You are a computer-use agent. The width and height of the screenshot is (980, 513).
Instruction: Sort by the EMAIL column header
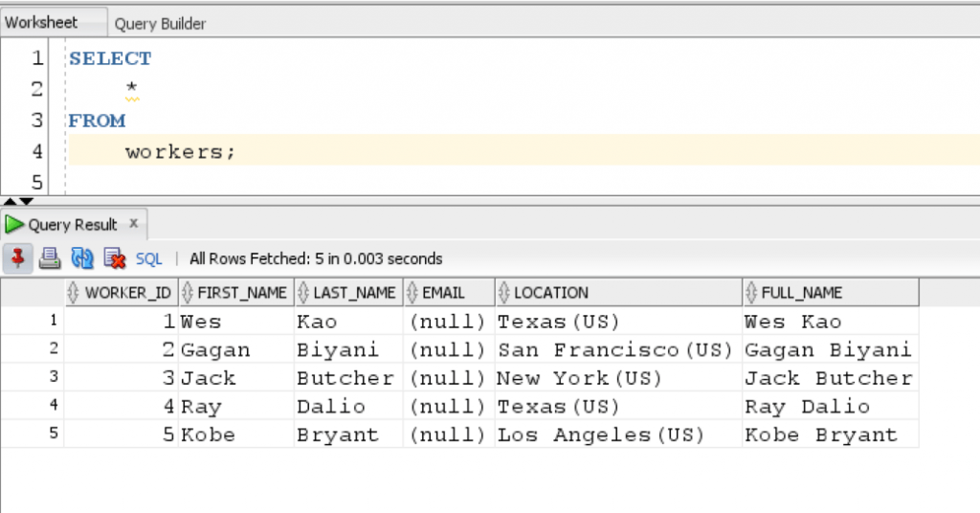[450, 293]
